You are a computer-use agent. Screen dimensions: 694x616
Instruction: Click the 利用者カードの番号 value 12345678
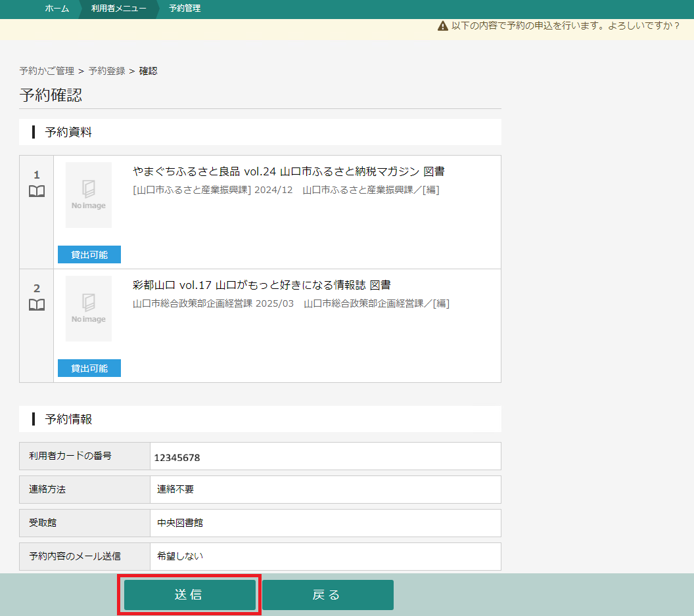point(177,457)
